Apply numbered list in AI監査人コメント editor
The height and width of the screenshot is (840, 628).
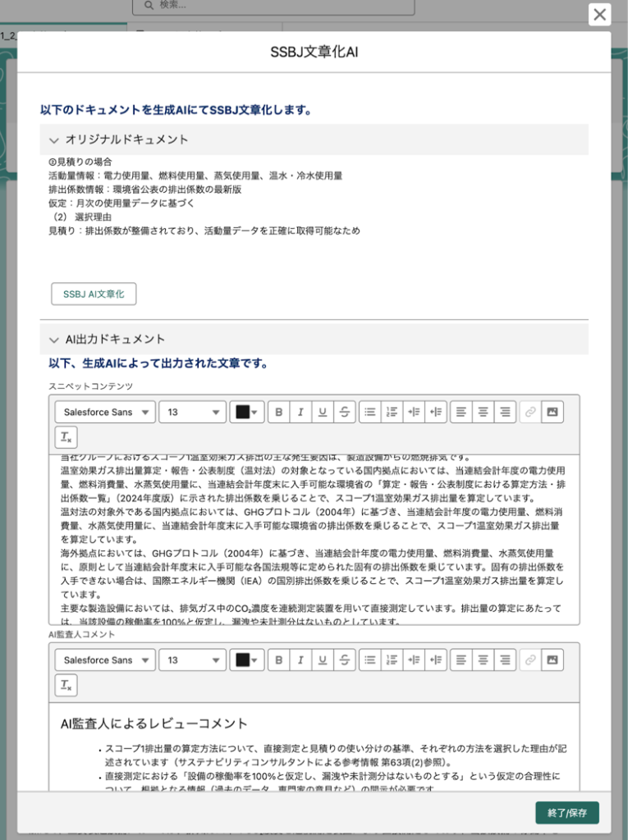click(x=392, y=660)
